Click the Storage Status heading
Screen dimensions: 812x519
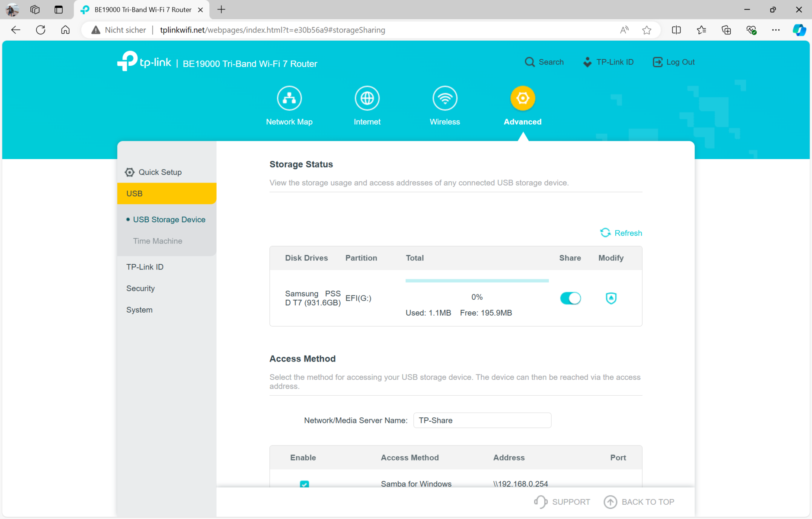point(301,164)
